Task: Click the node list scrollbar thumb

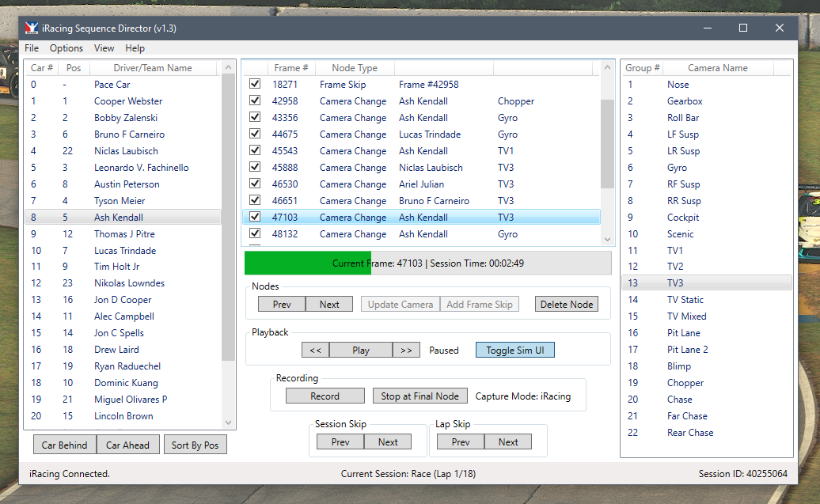Action: [607, 144]
